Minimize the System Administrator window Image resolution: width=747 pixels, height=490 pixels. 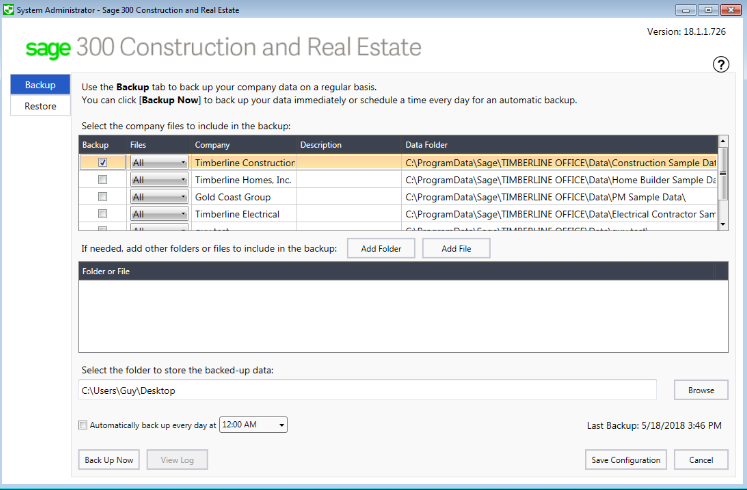coord(686,10)
